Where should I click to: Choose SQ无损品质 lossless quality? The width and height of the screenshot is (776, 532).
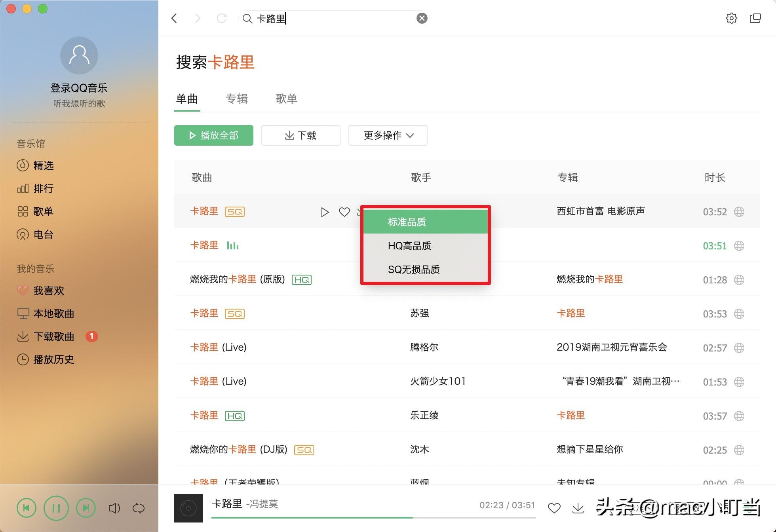[x=414, y=270]
